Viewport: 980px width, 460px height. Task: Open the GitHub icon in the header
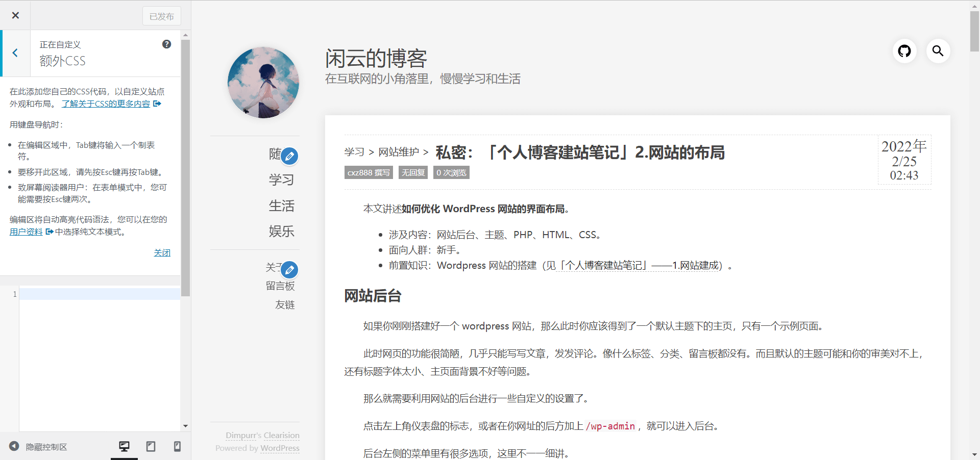[904, 51]
